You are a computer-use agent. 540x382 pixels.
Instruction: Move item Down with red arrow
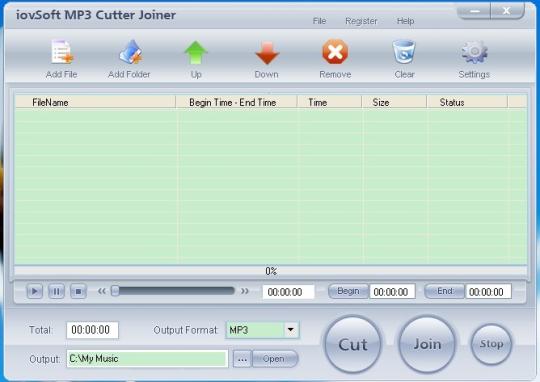point(267,53)
